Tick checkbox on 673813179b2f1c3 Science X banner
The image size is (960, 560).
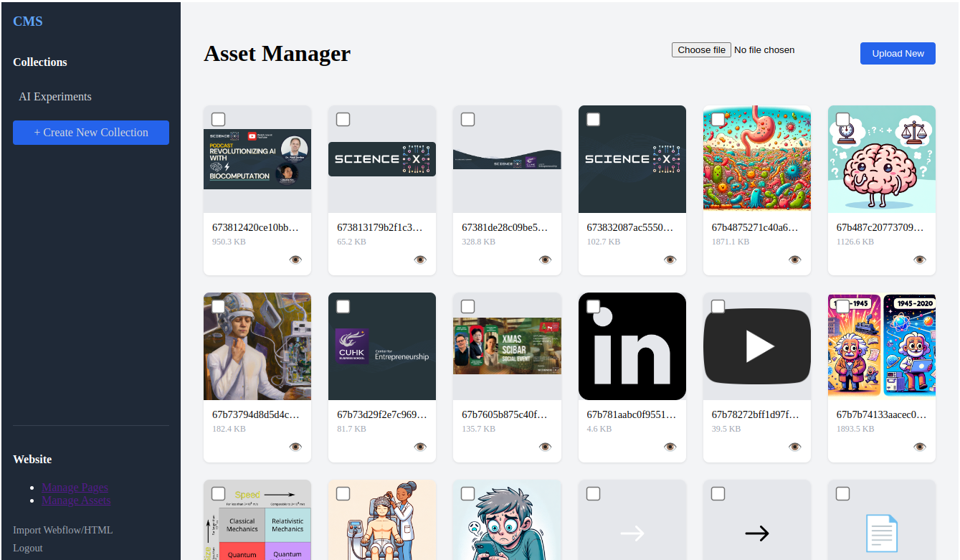(343, 119)
